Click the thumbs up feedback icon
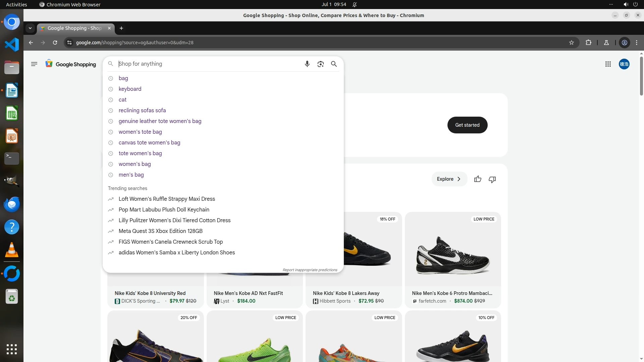Screen dimensions: 644x362 (x=478, y=179)
